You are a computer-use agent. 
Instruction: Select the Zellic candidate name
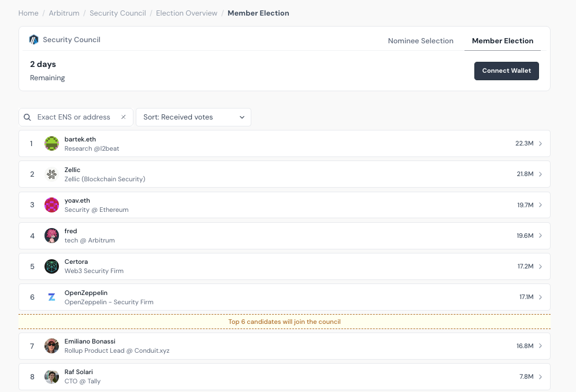click(72, 170)
